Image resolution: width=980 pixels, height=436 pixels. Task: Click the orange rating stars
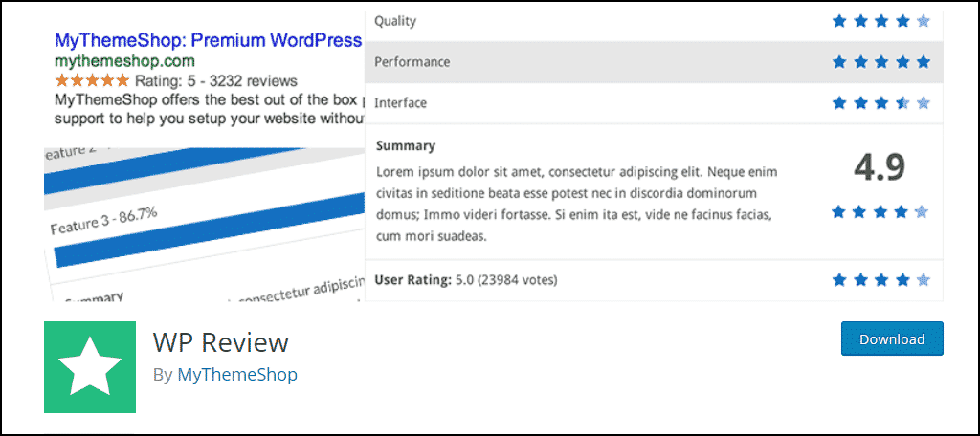tap(92, 80)
